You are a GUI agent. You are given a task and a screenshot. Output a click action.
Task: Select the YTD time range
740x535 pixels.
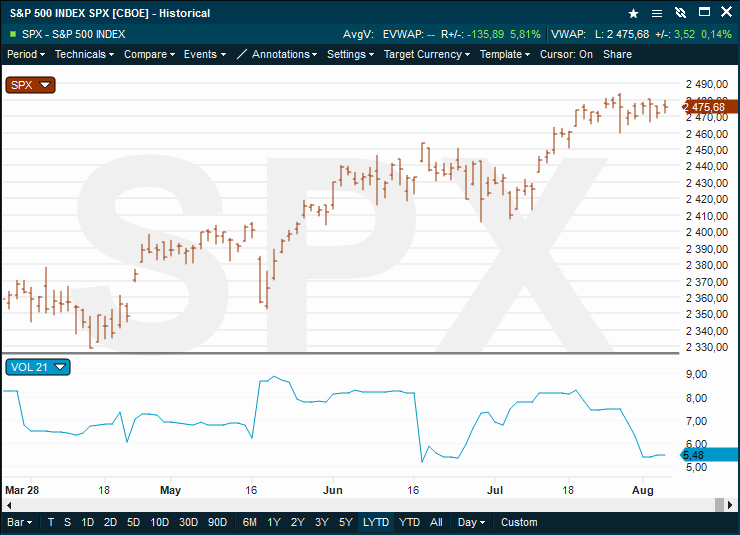pyautogui.click(x=409, y=522)
